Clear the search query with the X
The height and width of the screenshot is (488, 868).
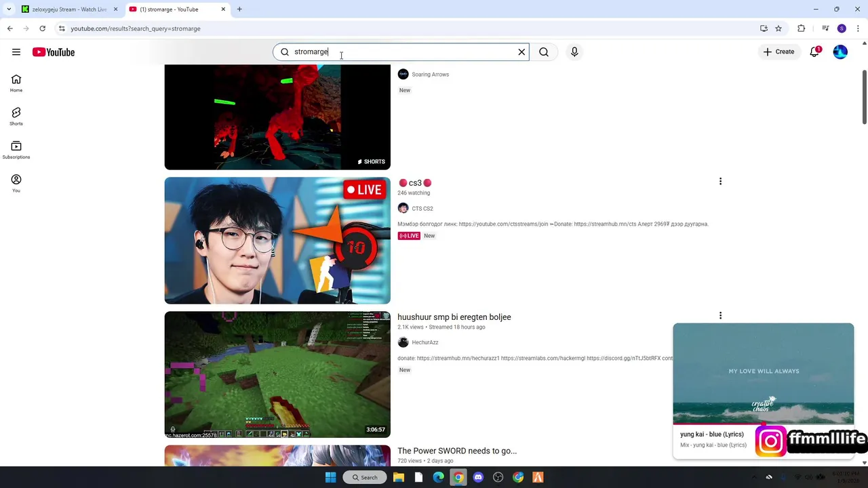tap(521, 52)
